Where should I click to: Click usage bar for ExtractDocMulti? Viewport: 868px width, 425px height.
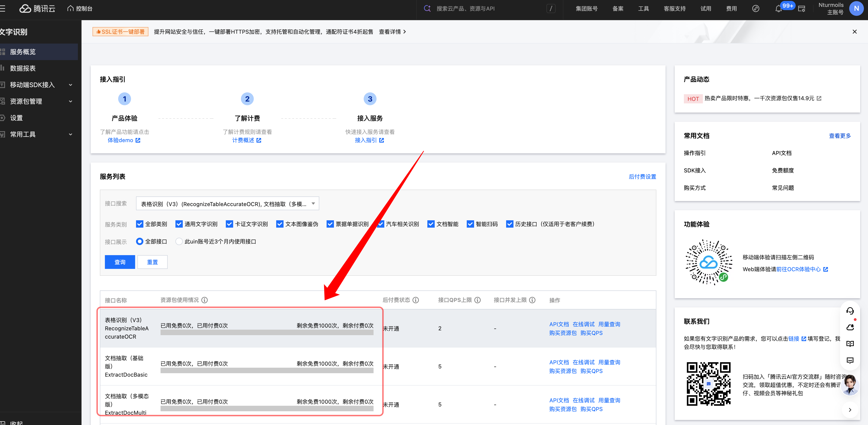point(267,409)
